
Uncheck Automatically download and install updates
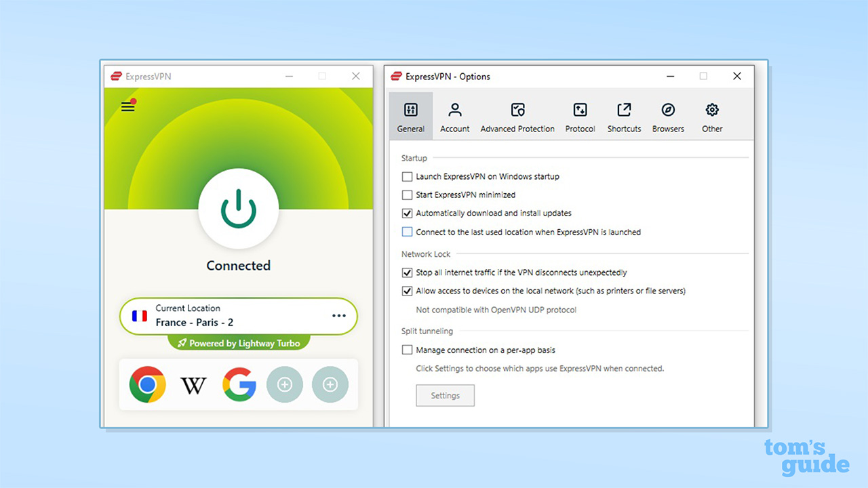407,213
